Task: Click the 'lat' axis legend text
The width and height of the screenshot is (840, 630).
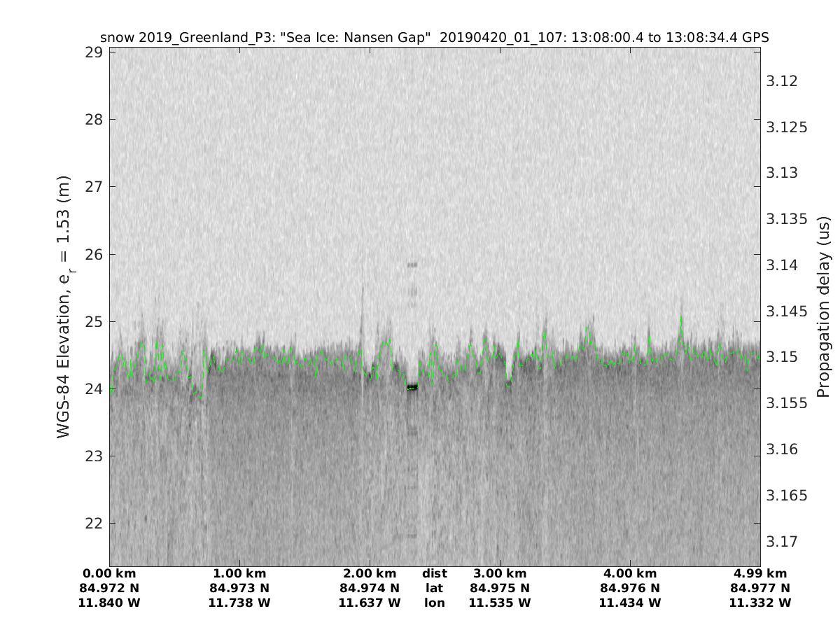Action: coord(434,589)
